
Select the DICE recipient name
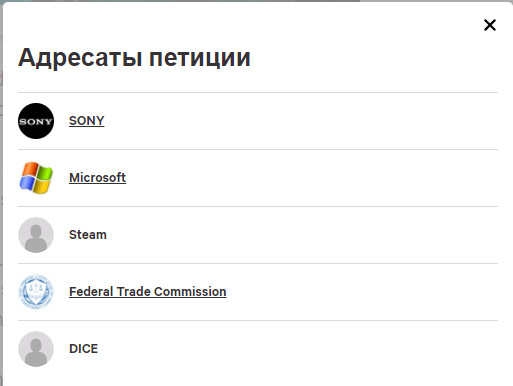pos(83,349)
